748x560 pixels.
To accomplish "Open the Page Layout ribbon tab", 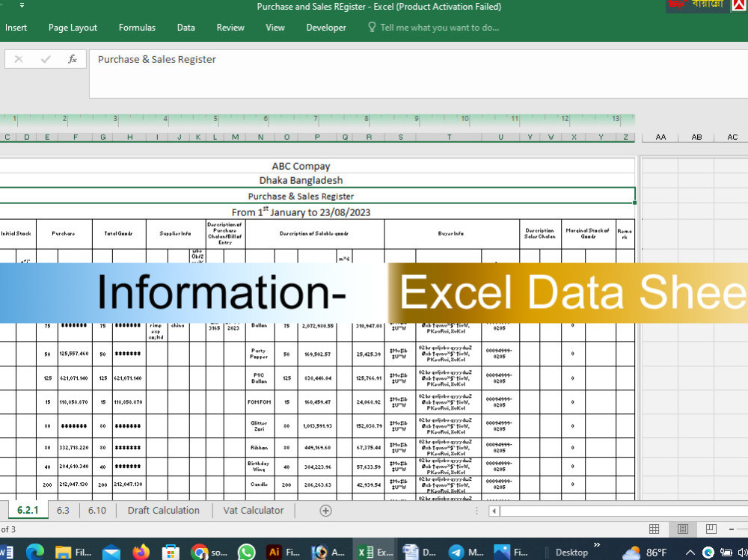I will pos(73,27).
